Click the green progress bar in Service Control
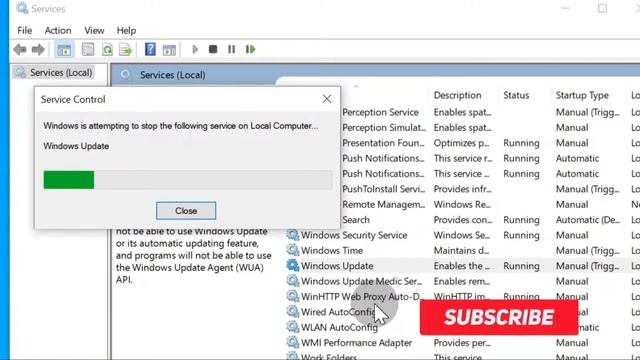The image size is (640, 360). coord(69,180)
